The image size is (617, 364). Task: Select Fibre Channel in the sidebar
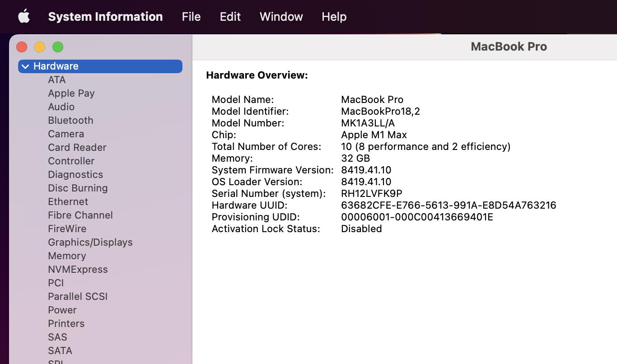click(x=80, y=215)
